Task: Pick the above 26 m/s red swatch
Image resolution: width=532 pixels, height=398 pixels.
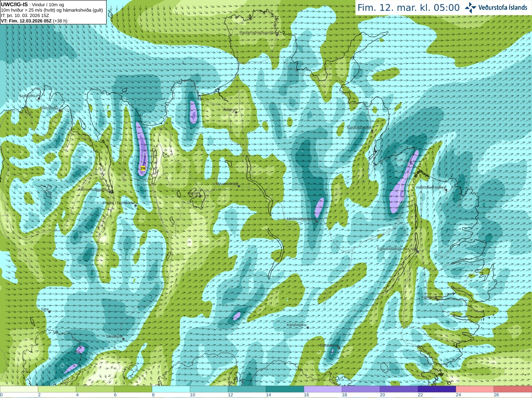Action: 513,389
